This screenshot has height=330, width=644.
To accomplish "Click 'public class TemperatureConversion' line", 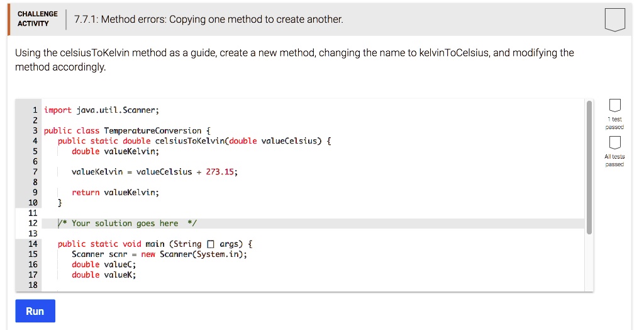I will point(127,131).
